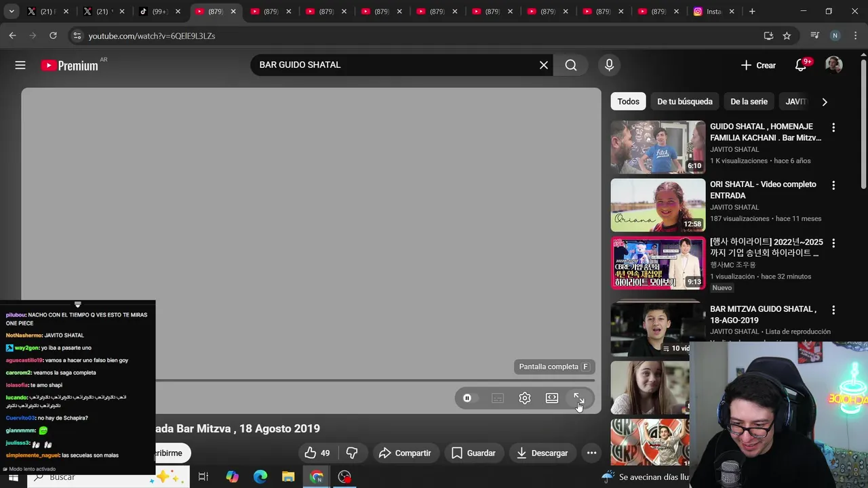This screenshot has width=868, height=488.
Task: Open the YouTube hamburger guide menu
Action: point(20,65)
